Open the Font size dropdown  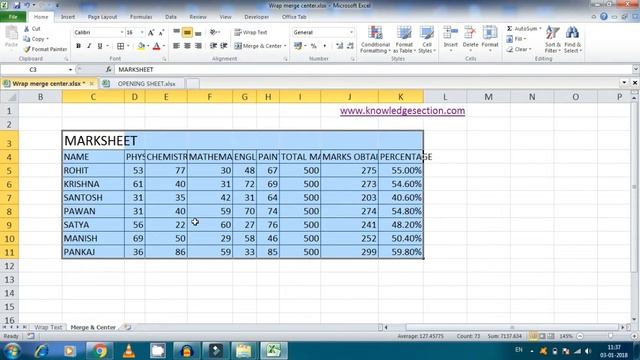142,32
